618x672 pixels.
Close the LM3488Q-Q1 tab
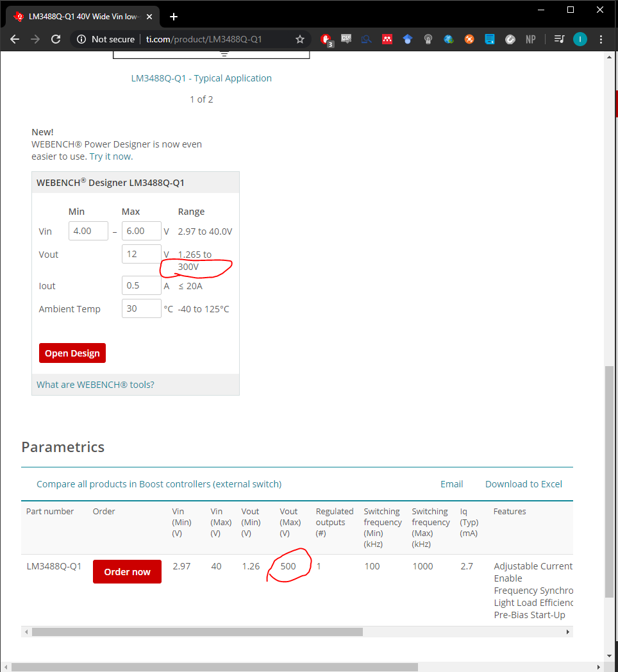149,17
